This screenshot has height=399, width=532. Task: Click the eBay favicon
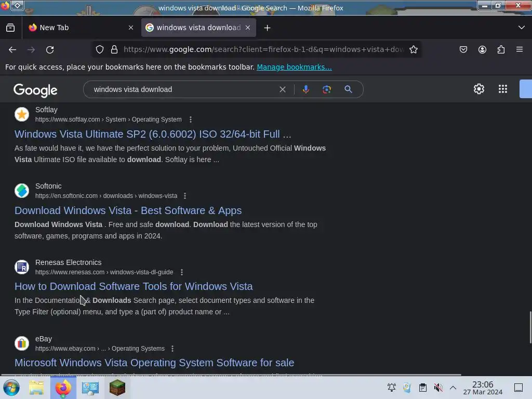22,343
